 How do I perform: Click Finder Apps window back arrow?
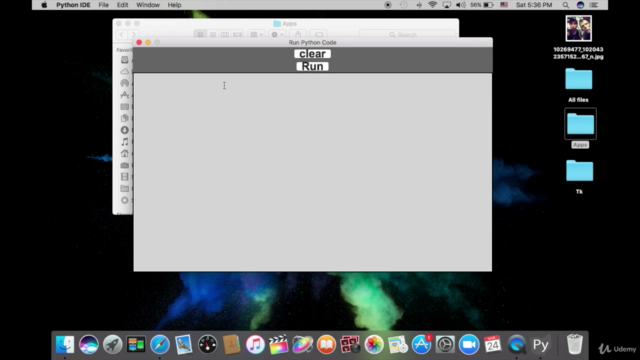pos(122,35)
